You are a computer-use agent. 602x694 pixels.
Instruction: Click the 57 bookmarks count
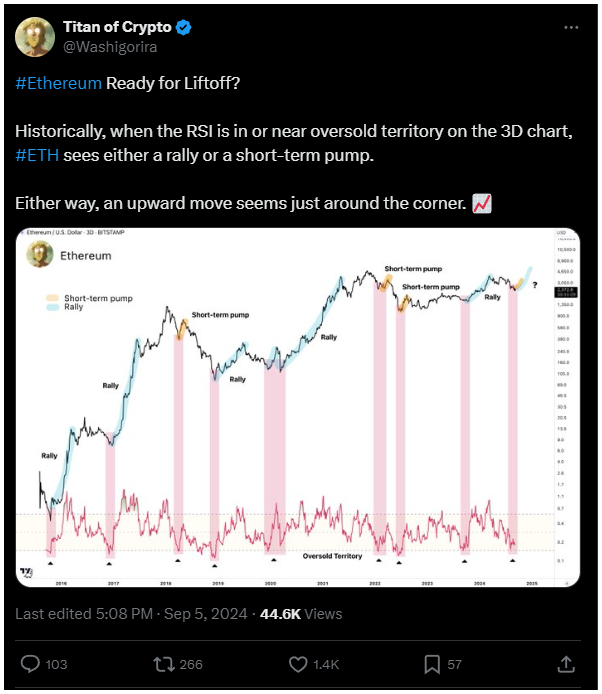pyautogui.click(x=454, y=664)
